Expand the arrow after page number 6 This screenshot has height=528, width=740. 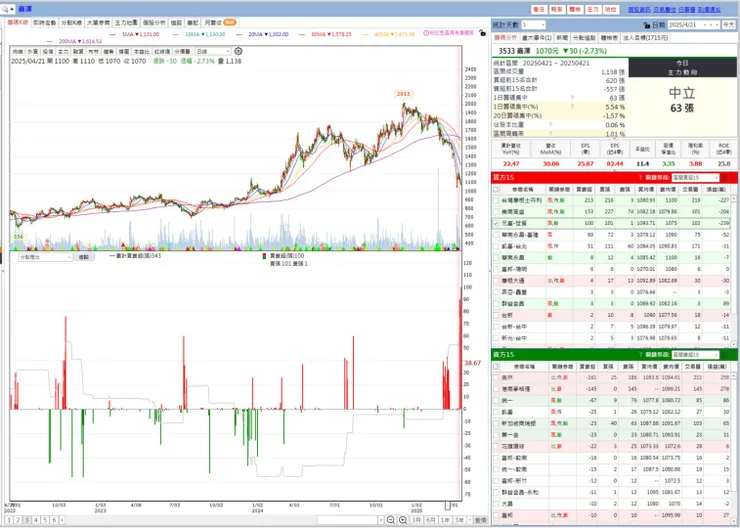click(x=62, y=520)
